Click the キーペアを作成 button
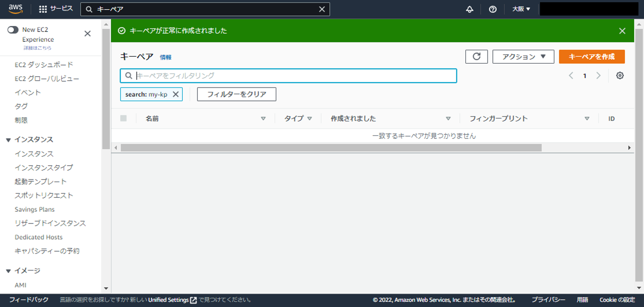The width and height of the screenshot is (644, 307). coord(591,57)
